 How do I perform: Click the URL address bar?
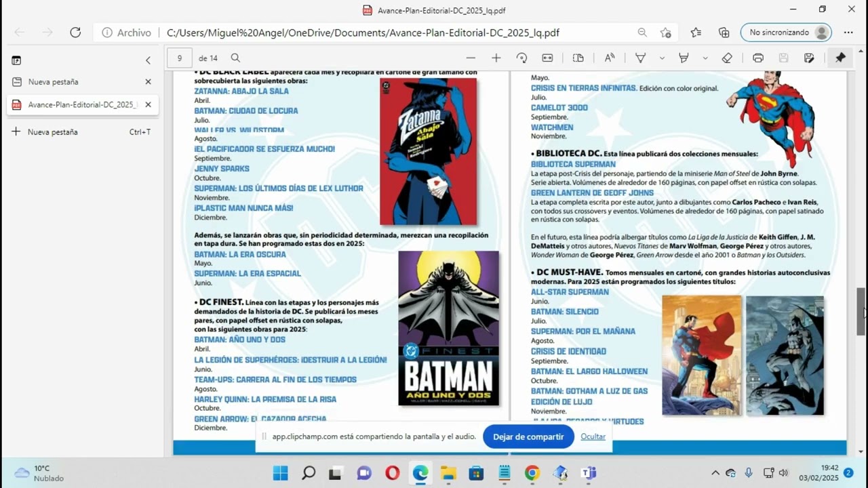point(363,33)
